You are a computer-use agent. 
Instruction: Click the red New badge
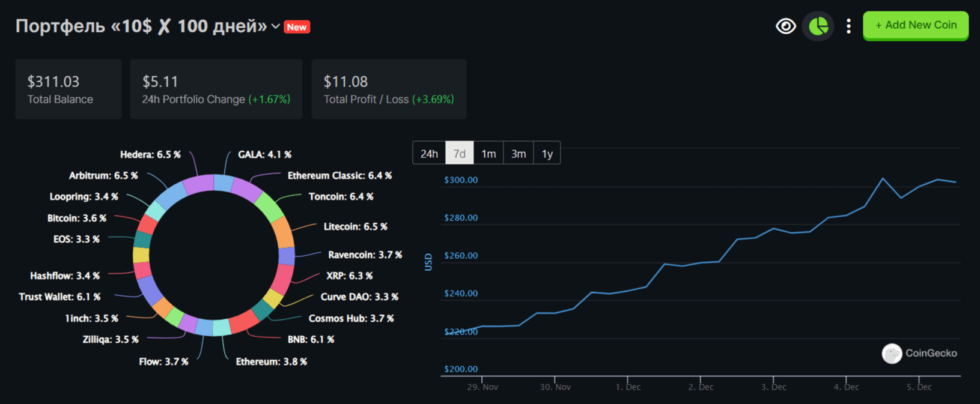[x=297, y=27]
